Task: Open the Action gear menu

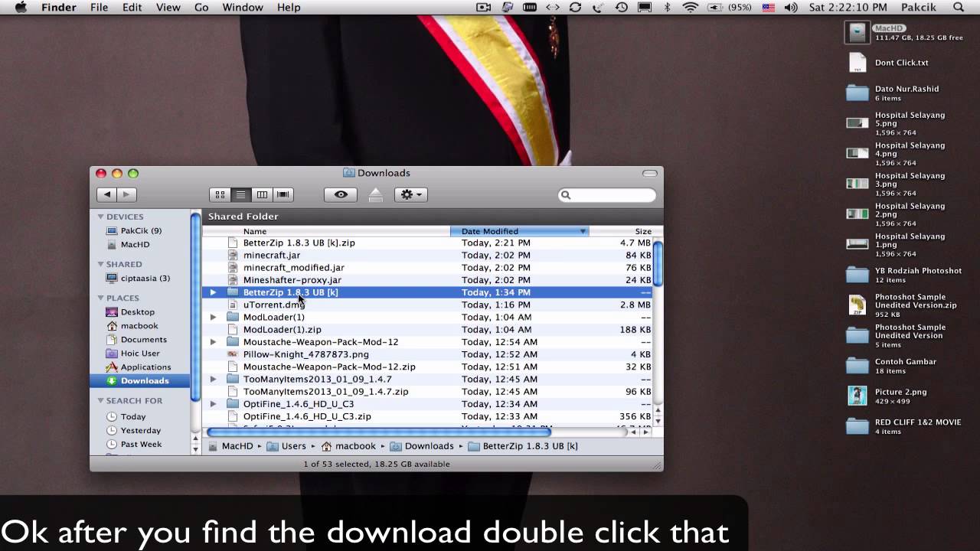Action: [411, 195]
